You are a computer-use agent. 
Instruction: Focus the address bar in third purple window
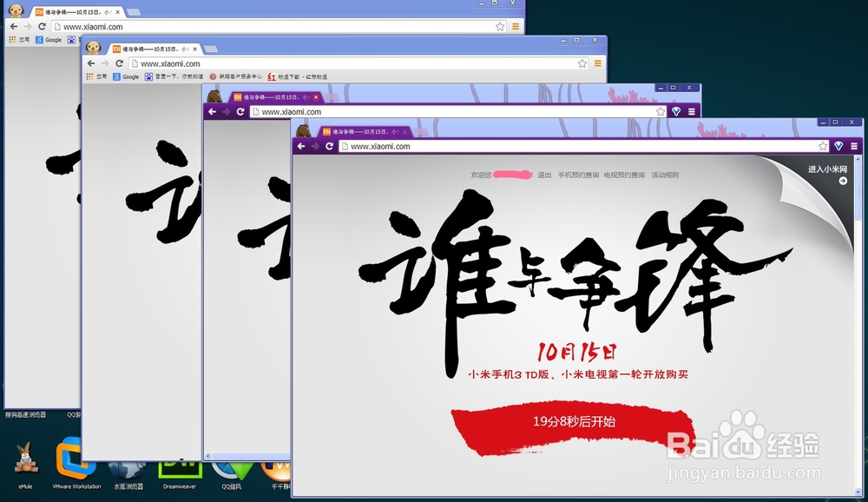pyautogui.click(x=458, y=111)
